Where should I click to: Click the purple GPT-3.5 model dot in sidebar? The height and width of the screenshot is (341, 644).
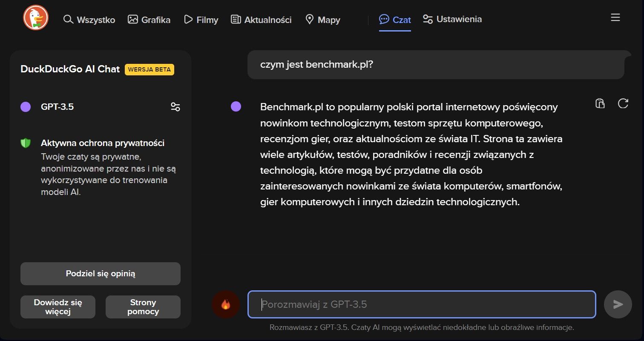point(26,107)
